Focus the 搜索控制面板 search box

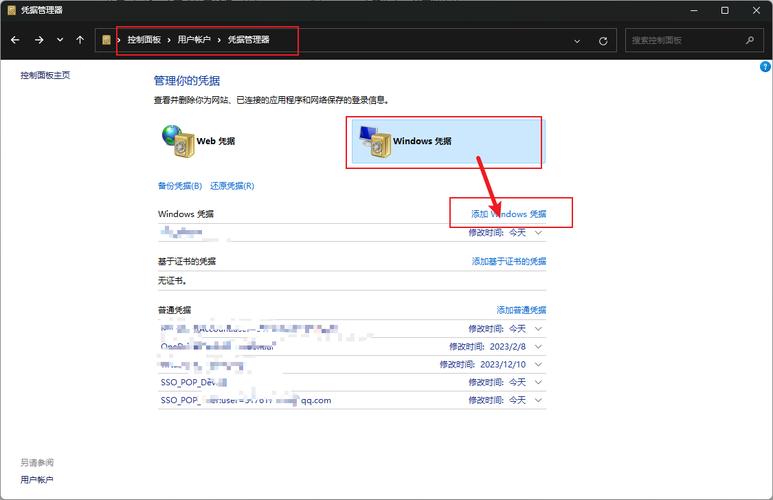click(x=694, y=40)
